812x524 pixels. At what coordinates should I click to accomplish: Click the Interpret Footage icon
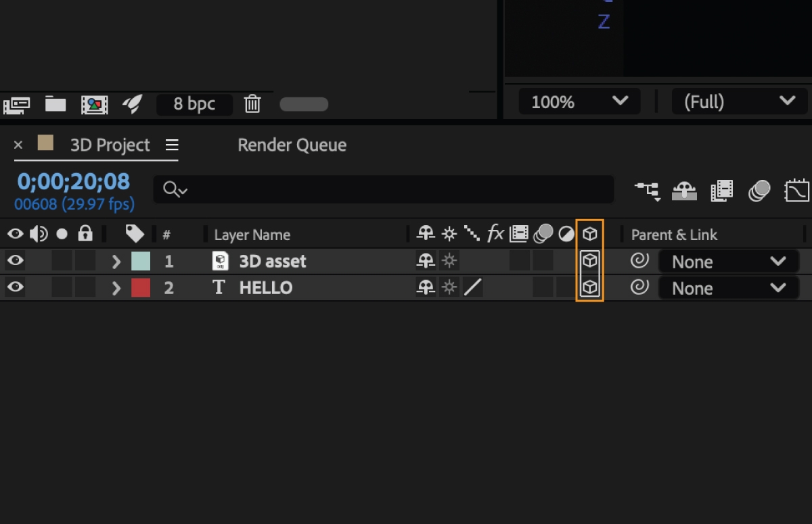[x=17, y=104]
